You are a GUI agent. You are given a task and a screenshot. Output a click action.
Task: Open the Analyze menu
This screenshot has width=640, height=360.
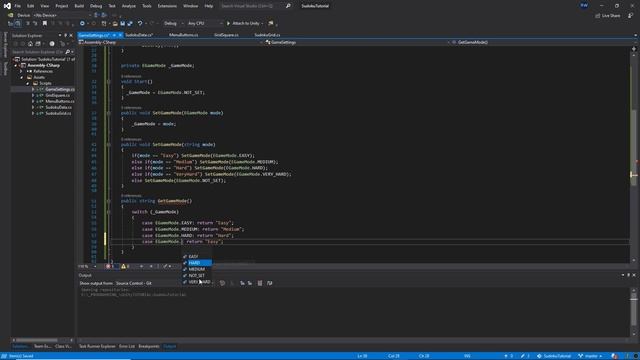point(129,6)
